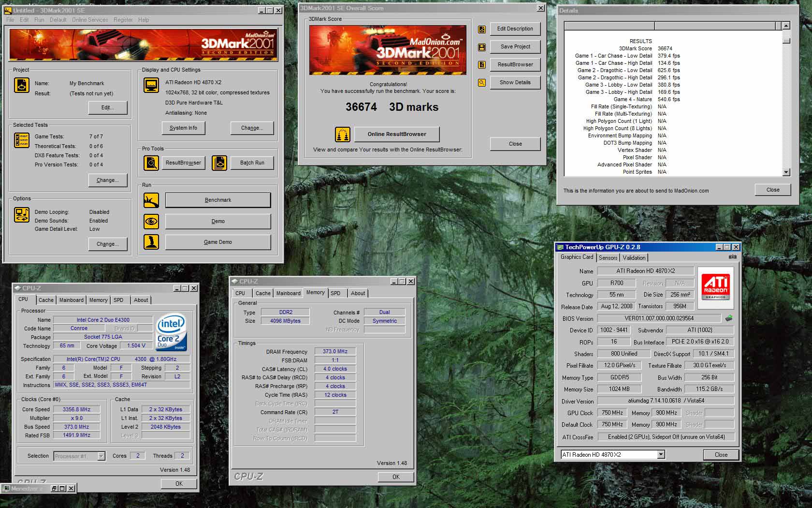812x508 pixels.
Task: Click Change... button under Selected Tests
Action: click(108, 180)
